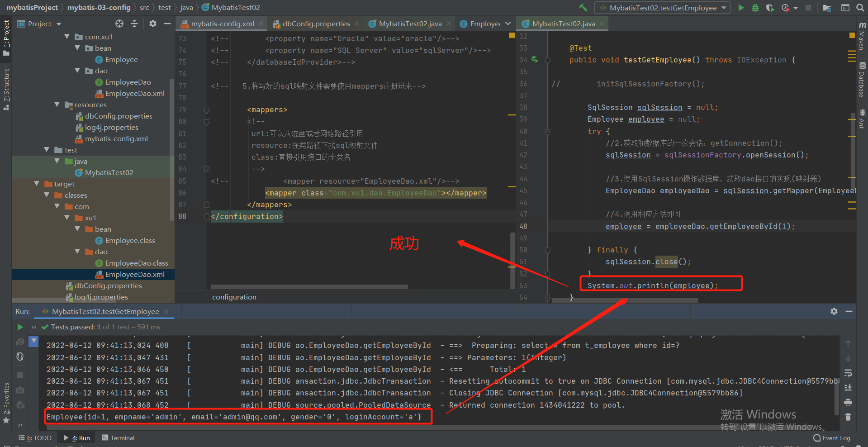
Task: Collapse all in Project panel
Action: (134, 24)
